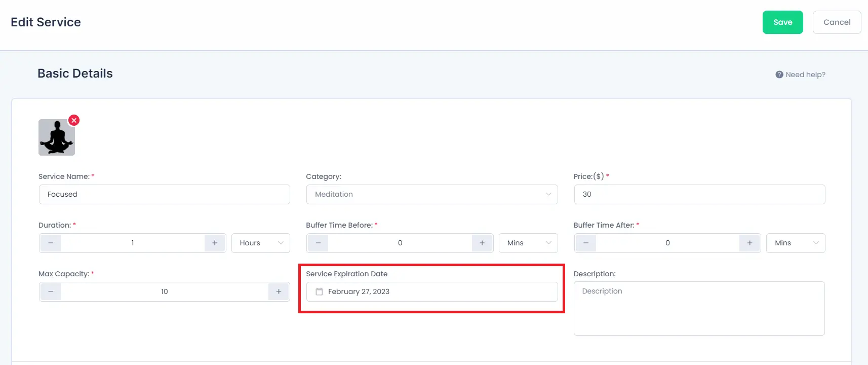Click the Duration: label
The height and width of the screenshot is (365, 868).
[x=55, y=225]
